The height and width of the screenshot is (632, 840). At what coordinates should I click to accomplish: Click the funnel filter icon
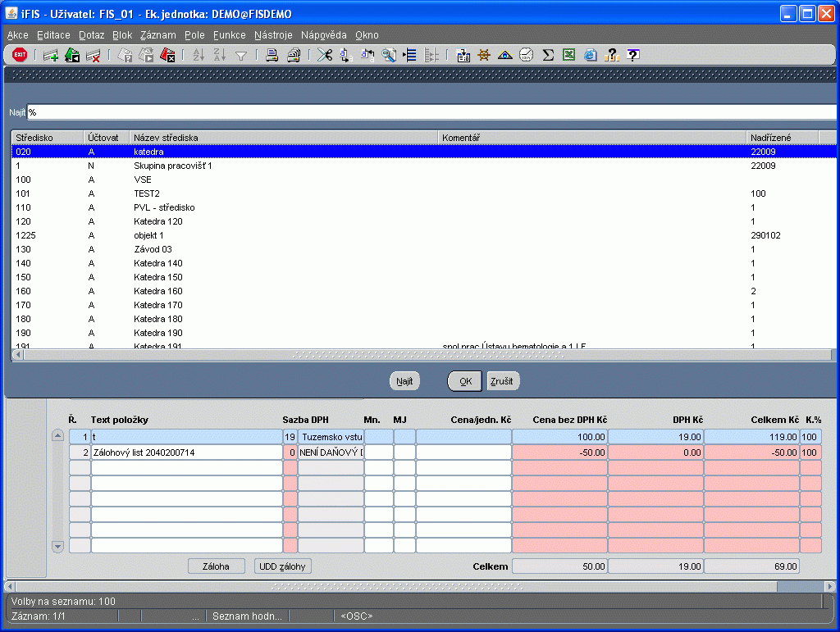[241, 55]
